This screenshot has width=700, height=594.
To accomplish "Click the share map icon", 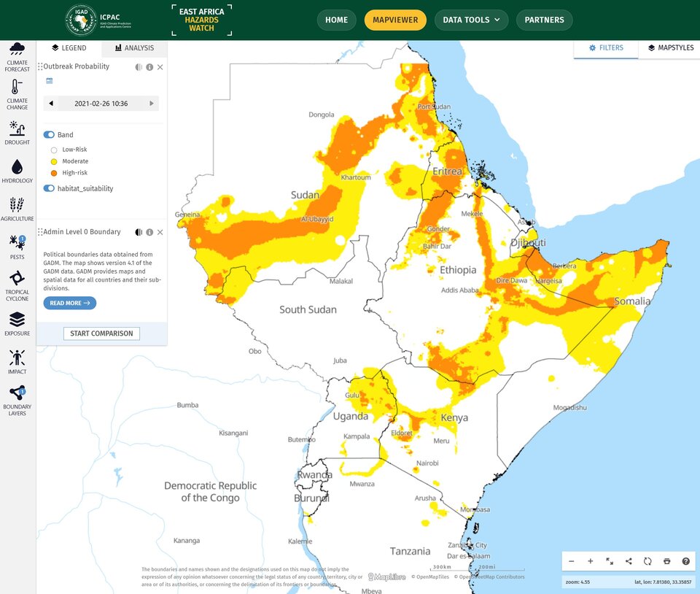I will pyautogui.click(x=629, y=561).
